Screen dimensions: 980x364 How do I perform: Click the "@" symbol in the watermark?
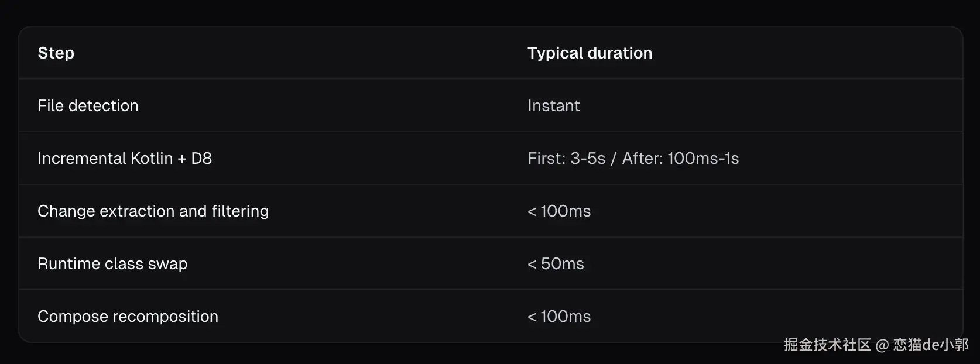click(882, 345)
